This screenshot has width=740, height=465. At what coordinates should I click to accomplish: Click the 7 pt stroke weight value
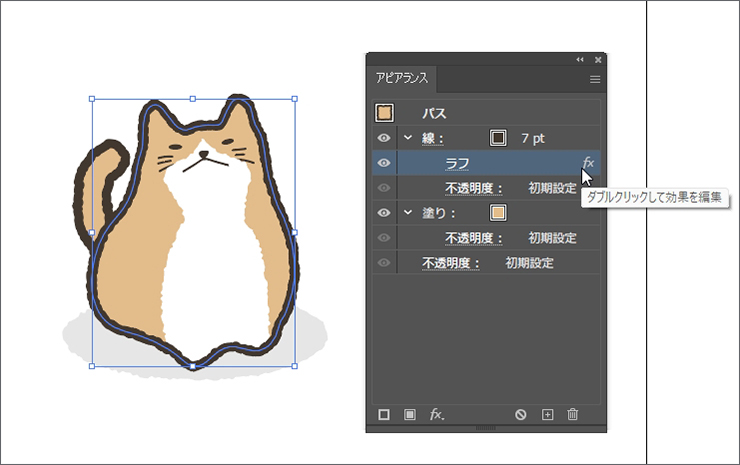coord(530,138)
